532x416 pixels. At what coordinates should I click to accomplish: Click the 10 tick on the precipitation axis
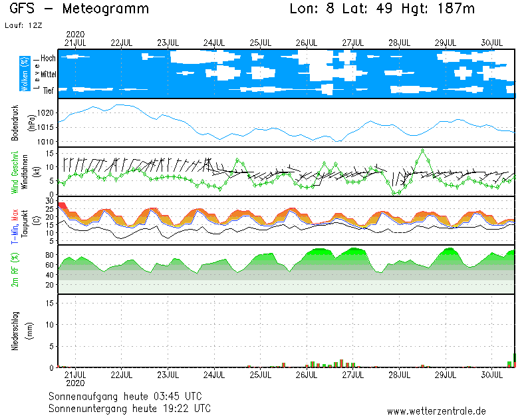click(49, 325)
